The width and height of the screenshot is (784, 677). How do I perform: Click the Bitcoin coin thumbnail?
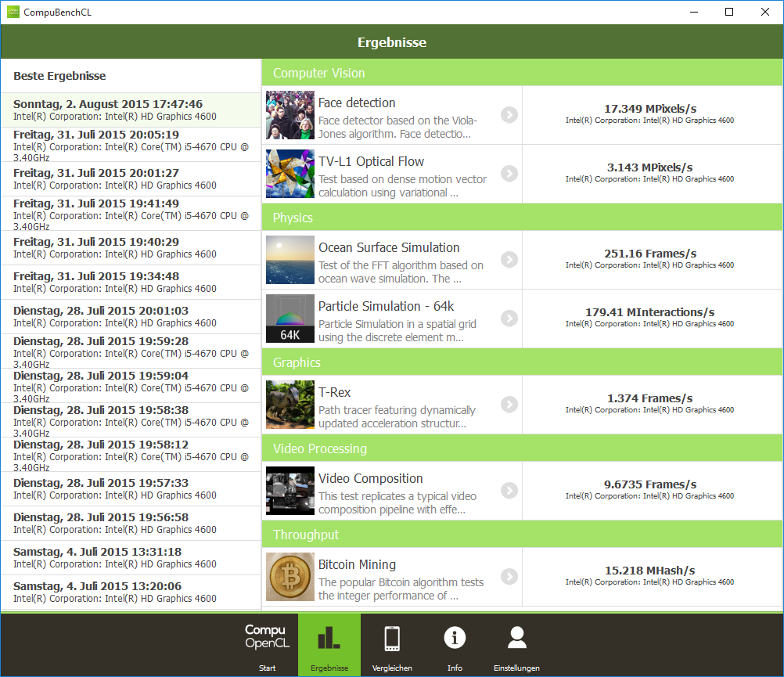(290, 576)
